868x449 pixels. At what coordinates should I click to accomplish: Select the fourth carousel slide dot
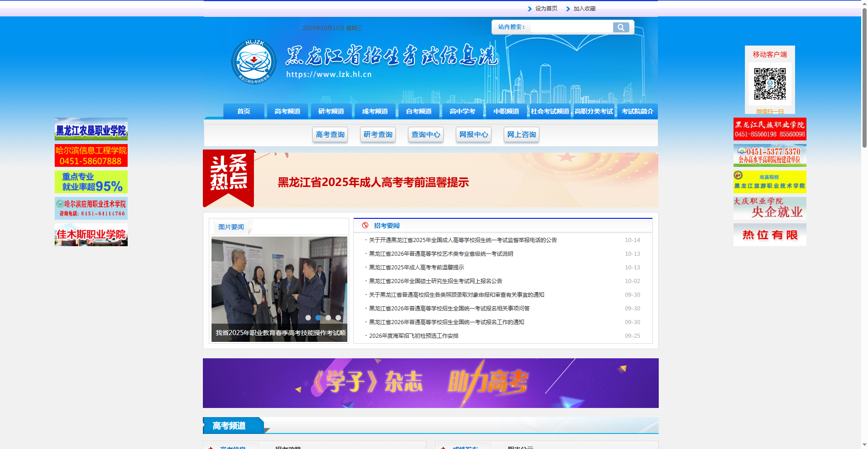[338, 318]
